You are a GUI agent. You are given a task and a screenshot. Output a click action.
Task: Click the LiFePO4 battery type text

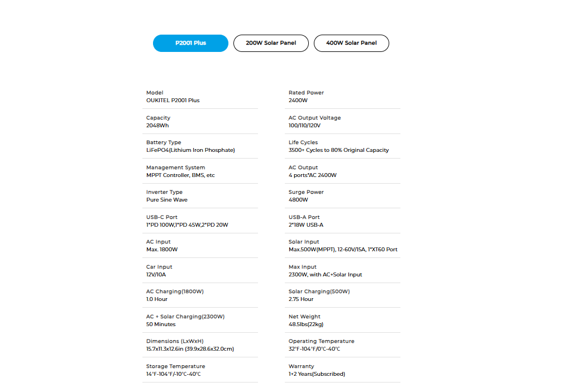click(x=190, y=150)
